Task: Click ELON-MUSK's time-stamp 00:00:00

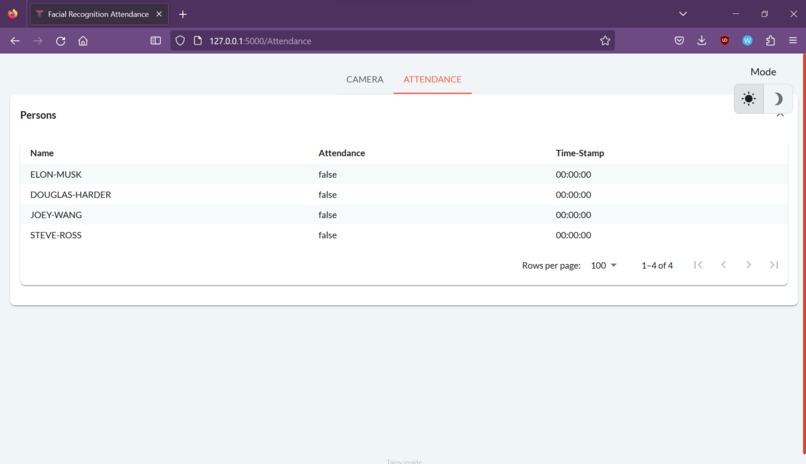Action: tap(573, 174)
